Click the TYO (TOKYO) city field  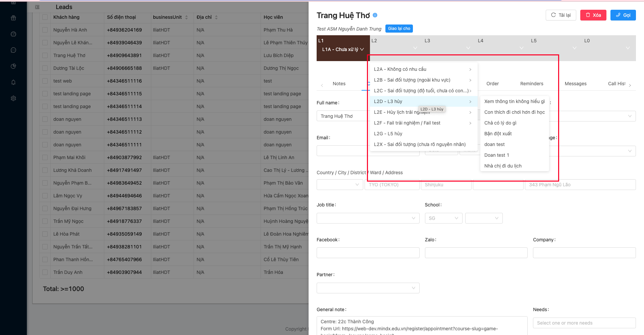point(392,185)
